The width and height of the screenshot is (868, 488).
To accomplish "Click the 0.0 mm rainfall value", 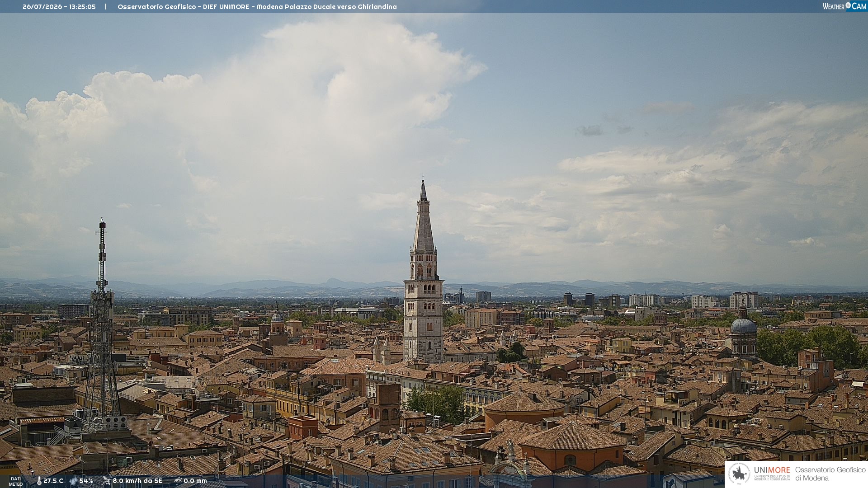I will click(x=195, y=481).
